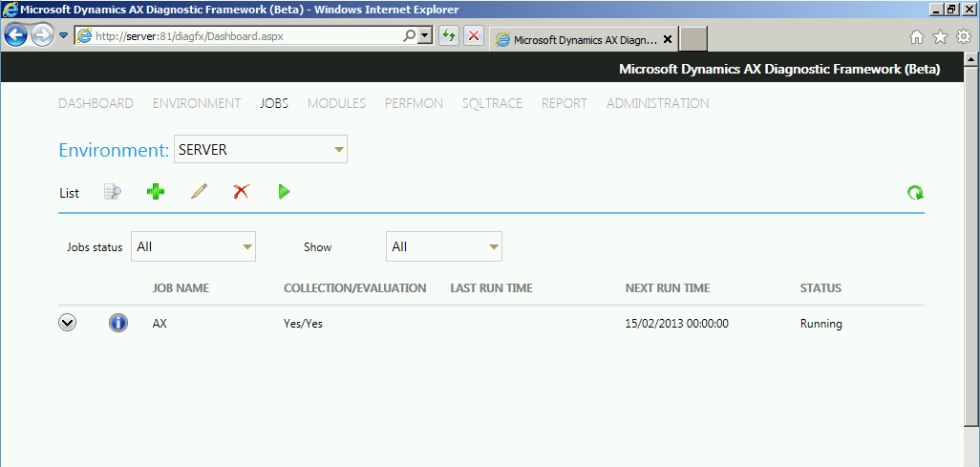The width and height of the screenshot is (980, 467).
Task: Open the Environment SERVER dropdown
Action: (261, 150)
